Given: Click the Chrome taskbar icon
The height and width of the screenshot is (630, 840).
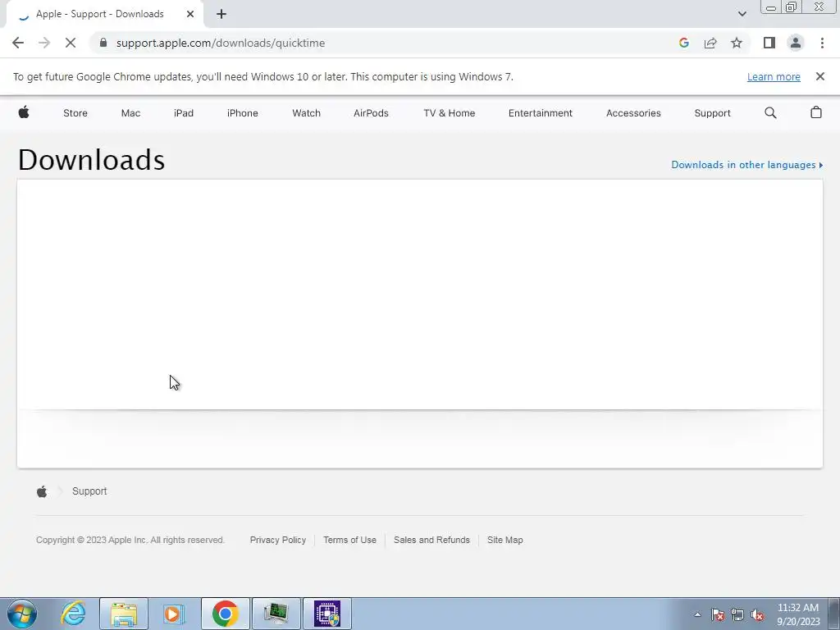Looking at the screenshot, I should pyautogui.click(x=225, y=614).
